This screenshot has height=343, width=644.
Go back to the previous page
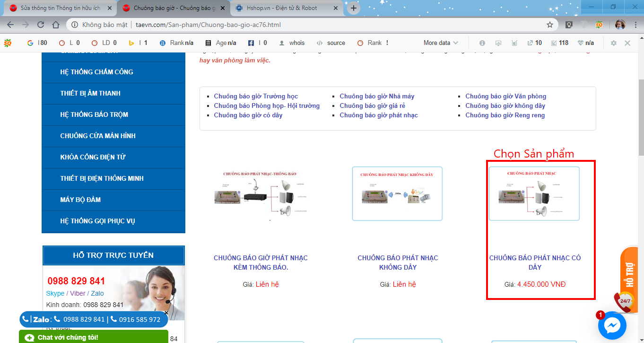(x=10, y=25)
